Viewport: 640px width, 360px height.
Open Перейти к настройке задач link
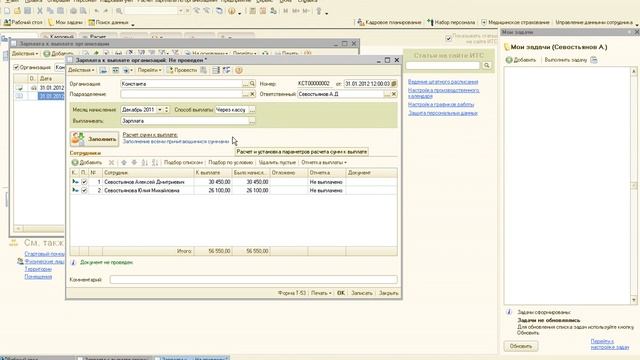coord(610,344)
